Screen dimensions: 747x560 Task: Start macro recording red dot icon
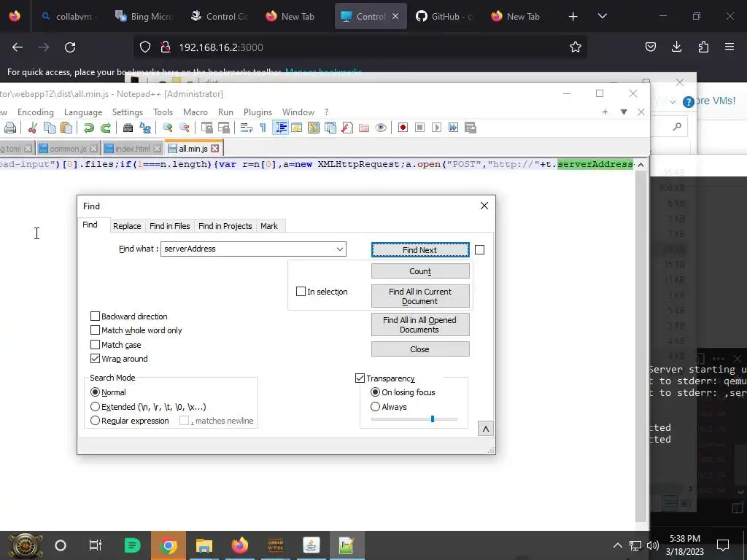(x=403, y=128)
